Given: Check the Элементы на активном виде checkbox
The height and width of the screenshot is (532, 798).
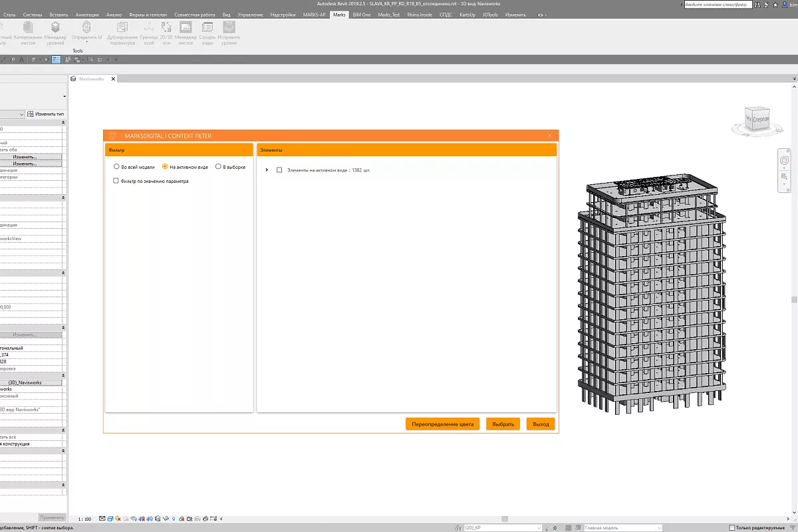Looking at the screenshot, I should click(x=279, y=170).
